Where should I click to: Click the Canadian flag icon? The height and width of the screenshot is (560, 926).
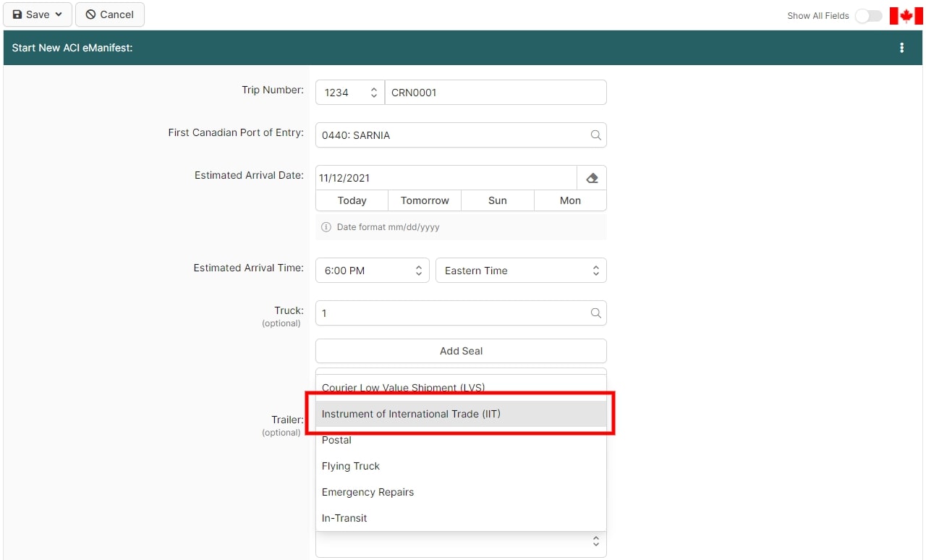click(906, 15)
